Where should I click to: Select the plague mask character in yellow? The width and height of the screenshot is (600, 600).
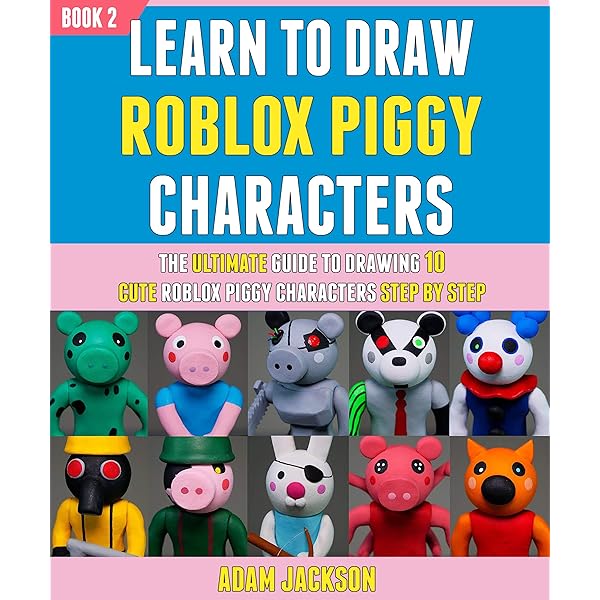tap(99, 496)
